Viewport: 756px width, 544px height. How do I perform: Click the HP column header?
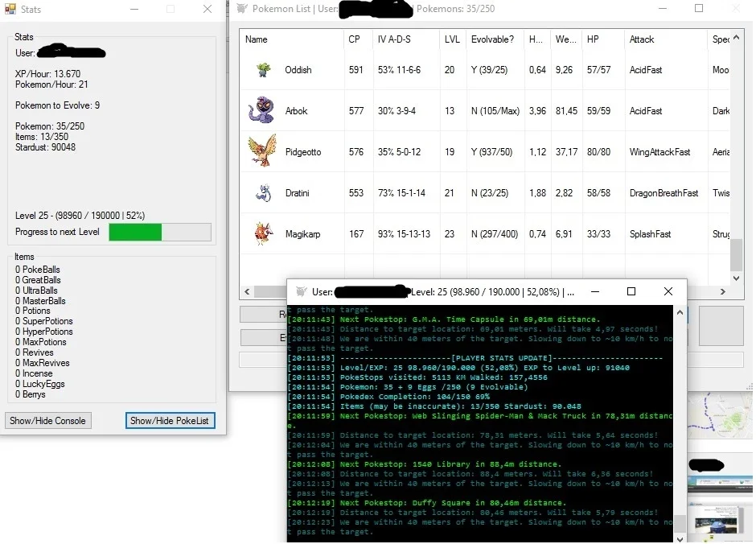coord(603,39)
